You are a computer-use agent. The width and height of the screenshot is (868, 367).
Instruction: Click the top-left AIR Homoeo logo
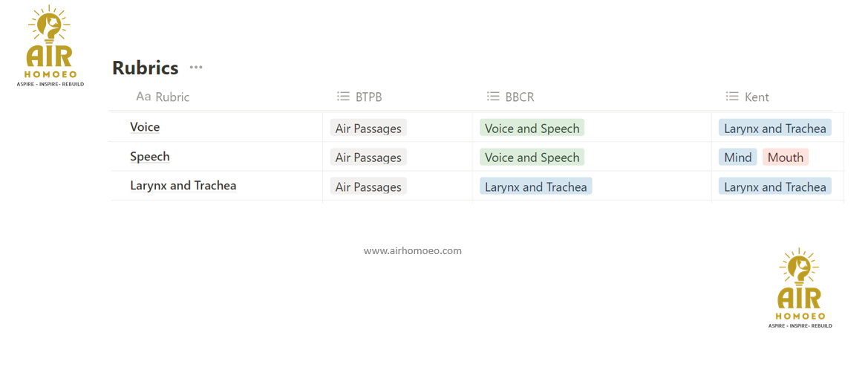50,46
